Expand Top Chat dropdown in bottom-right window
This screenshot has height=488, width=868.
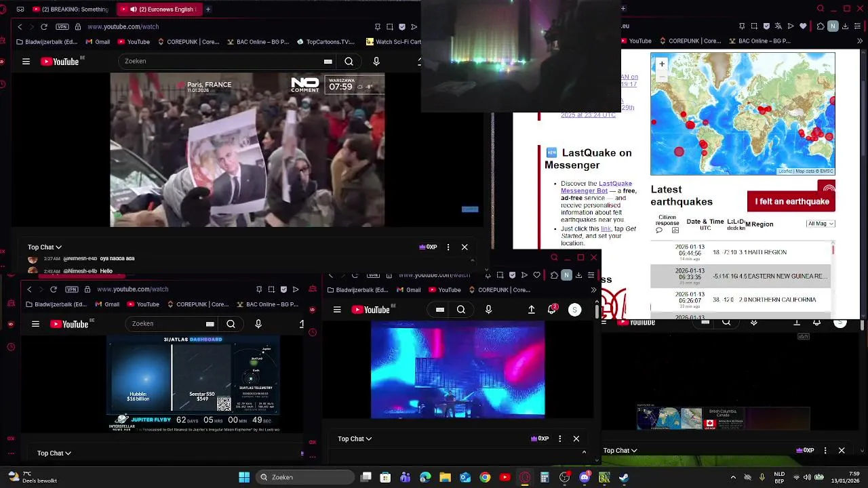point(620,451)
